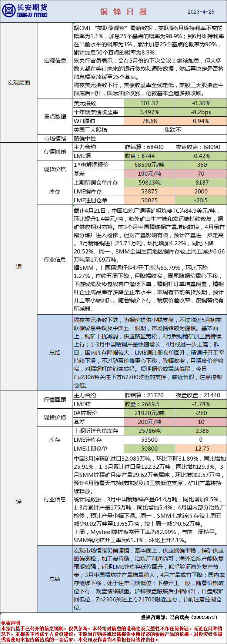This screenshot has width=227, height=644.
Task: Click the -0.36% change cell
Action: [201, 103]
